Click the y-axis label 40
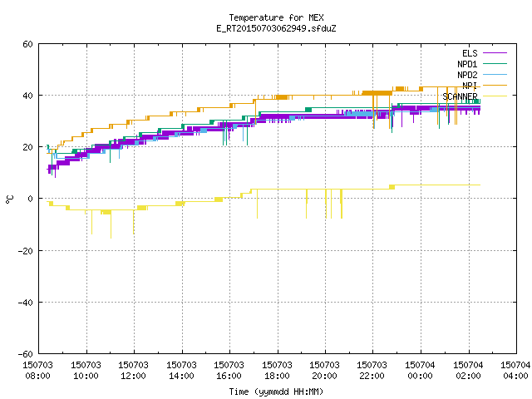The image size is (532, 399). pos(27,96)
